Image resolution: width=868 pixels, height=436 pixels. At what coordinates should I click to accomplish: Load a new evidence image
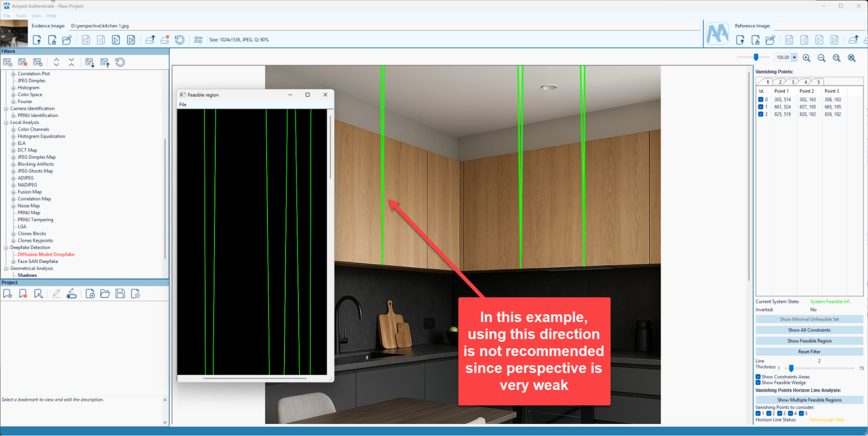(x=37, y=39)
